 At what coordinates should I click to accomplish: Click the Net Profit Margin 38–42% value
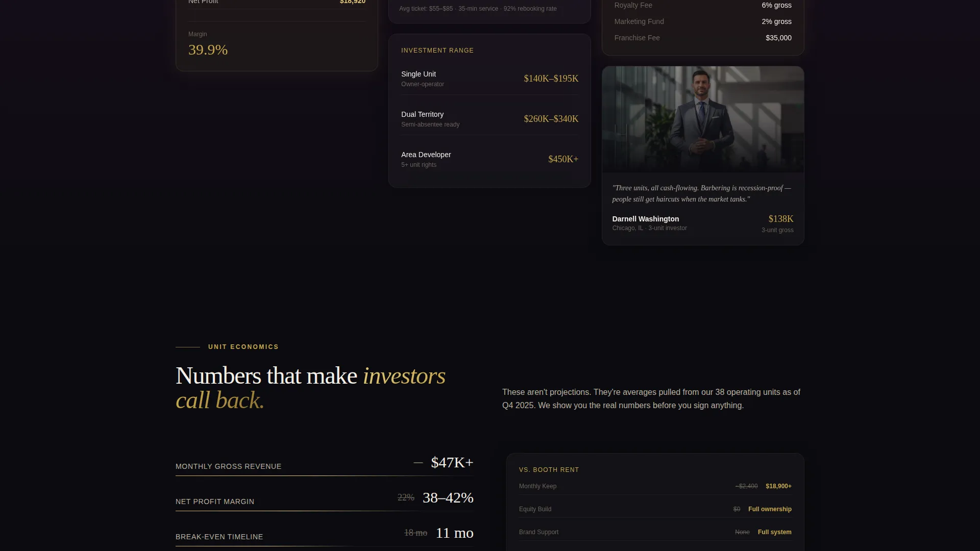(x=448, y=497)
